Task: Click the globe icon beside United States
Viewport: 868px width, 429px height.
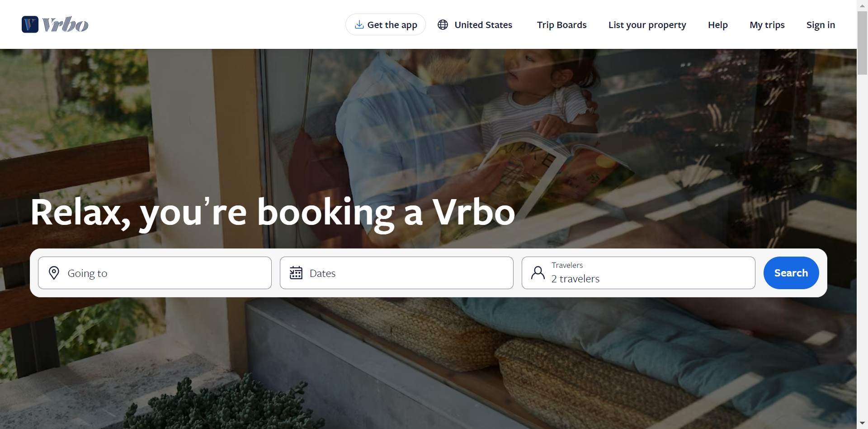Action: (x=443, y=24)
